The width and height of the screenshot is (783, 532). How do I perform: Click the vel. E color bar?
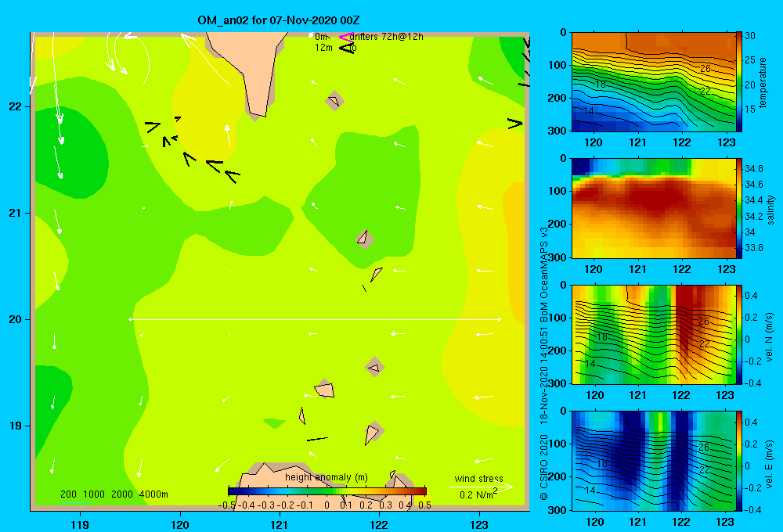[x=739, y=461]
